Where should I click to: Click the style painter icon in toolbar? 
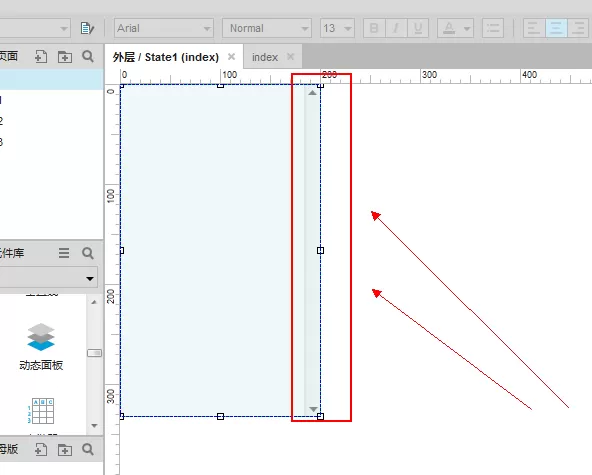87,28
